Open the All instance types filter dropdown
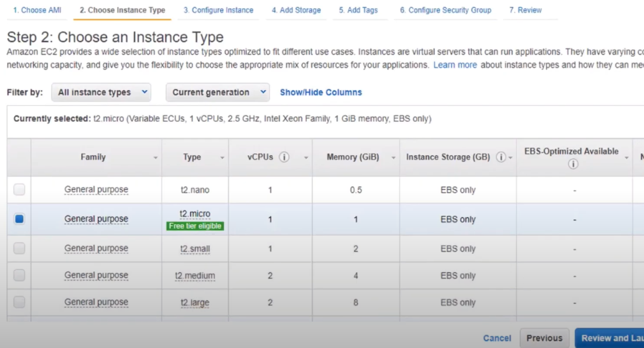The image size is (644, 348). pos(101,92)
